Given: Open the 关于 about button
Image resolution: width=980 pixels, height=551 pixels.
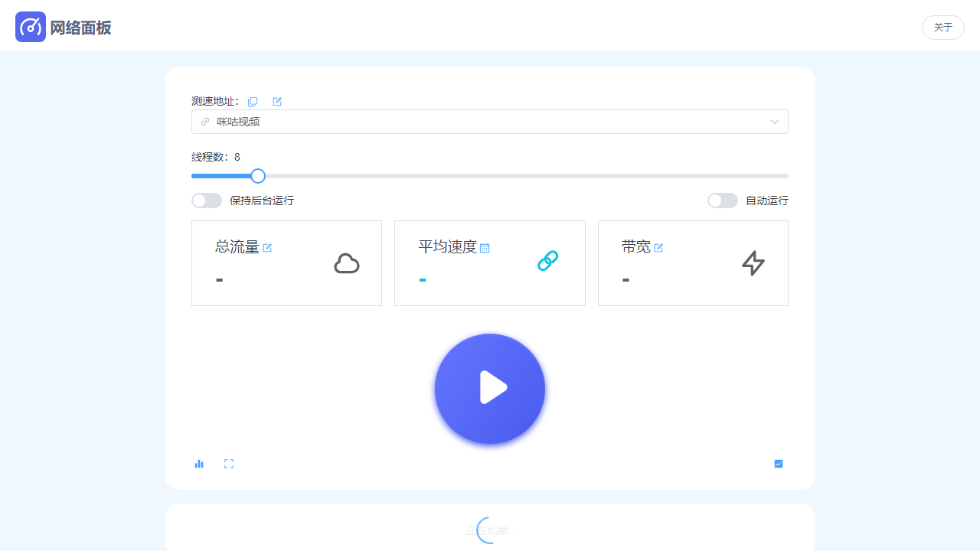Looking at the screenshot, I should (x=943, y=28).
